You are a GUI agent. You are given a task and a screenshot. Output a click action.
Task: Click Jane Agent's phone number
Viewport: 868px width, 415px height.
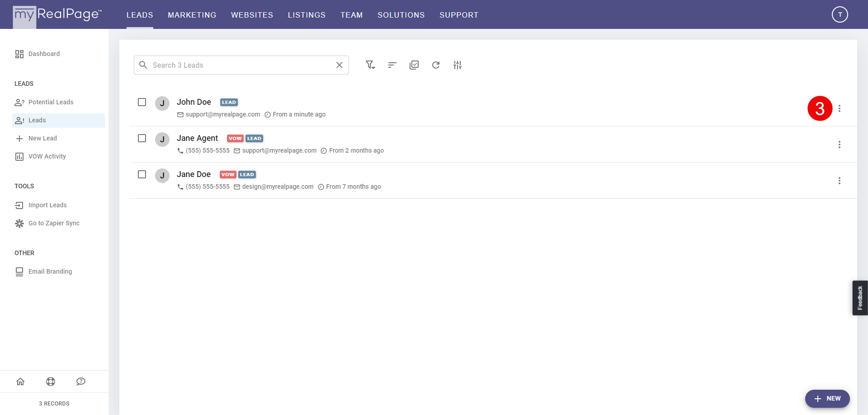pos(208,150)
